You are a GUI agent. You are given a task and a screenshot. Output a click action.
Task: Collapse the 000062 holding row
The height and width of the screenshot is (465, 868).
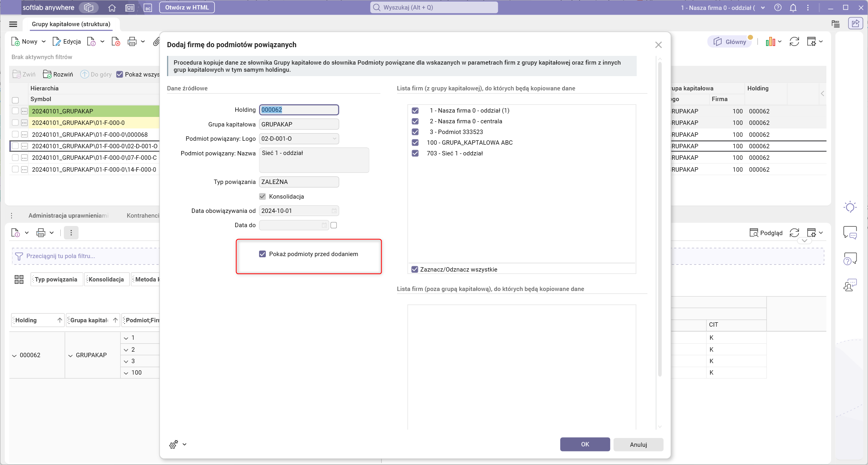click(x=14, y=356)
